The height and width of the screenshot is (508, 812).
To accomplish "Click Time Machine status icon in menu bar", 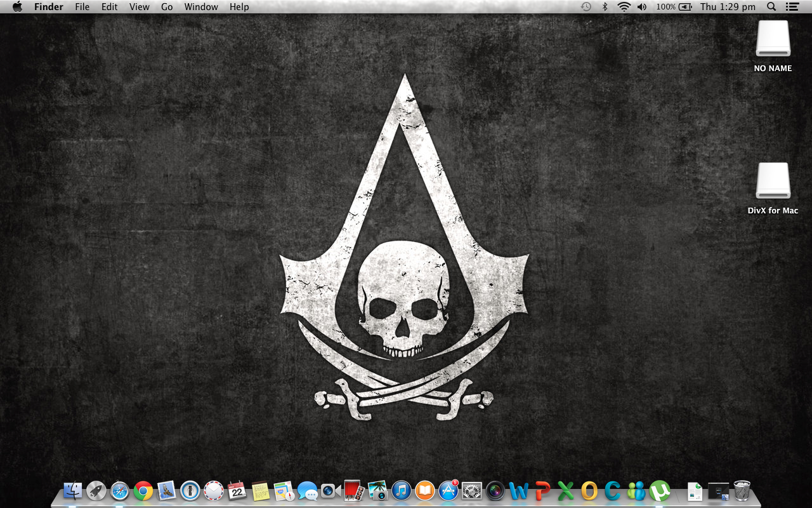I will (586, 7).
